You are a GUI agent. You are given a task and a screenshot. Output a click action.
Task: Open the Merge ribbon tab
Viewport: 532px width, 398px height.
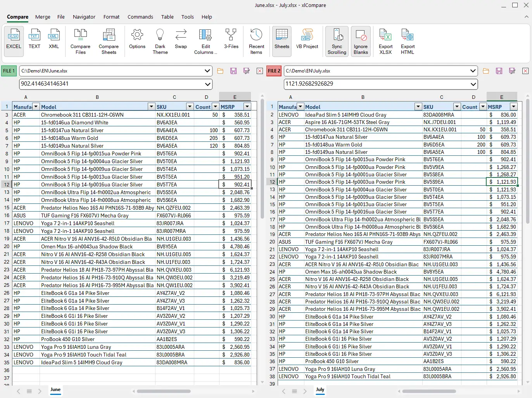[x=43, y=17]
